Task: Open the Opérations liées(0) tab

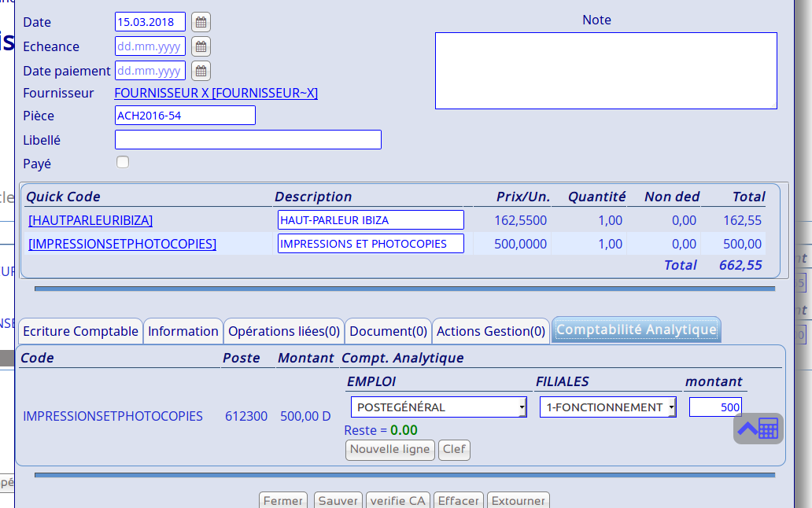Action: 284,331
